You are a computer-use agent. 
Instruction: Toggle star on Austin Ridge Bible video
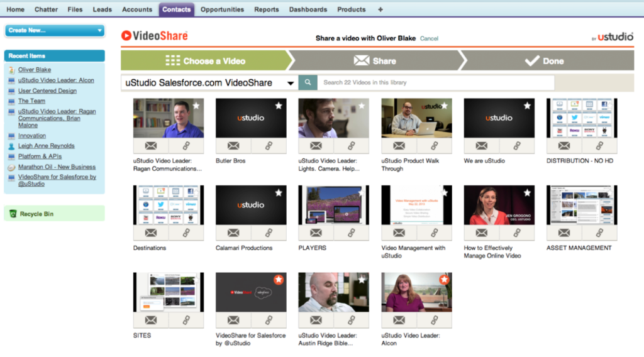point(362,280)
